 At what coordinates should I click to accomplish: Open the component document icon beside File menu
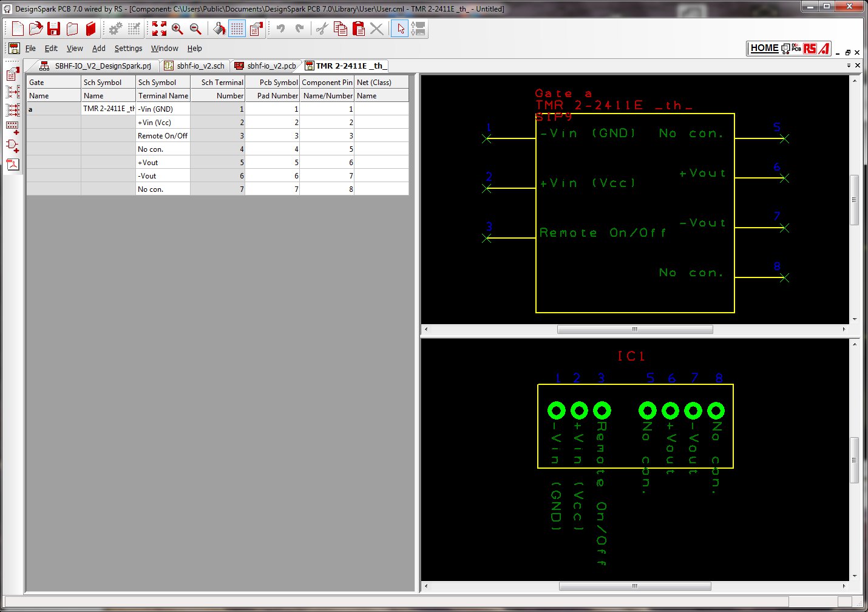pyautogui.click(x=14, y=48)
